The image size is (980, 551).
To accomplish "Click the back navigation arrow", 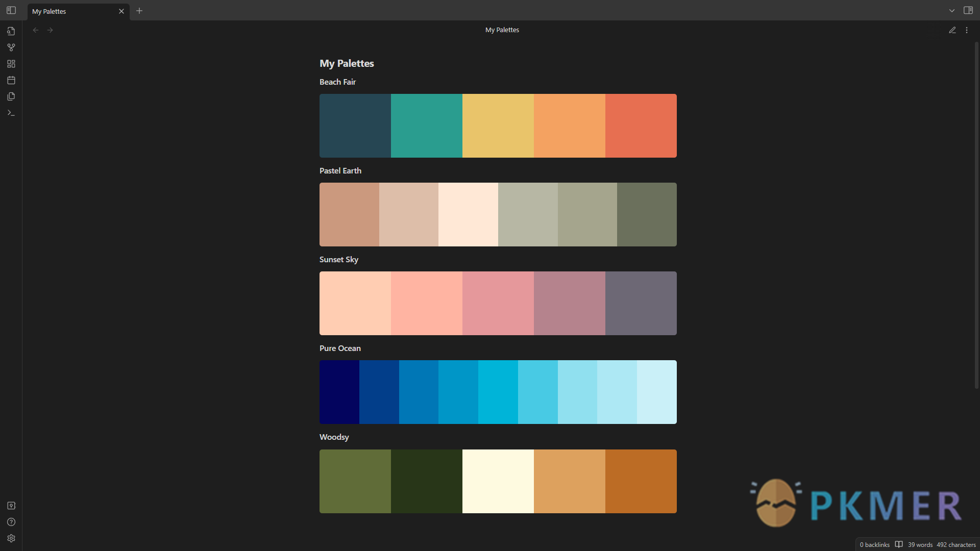I will (35, 30).
